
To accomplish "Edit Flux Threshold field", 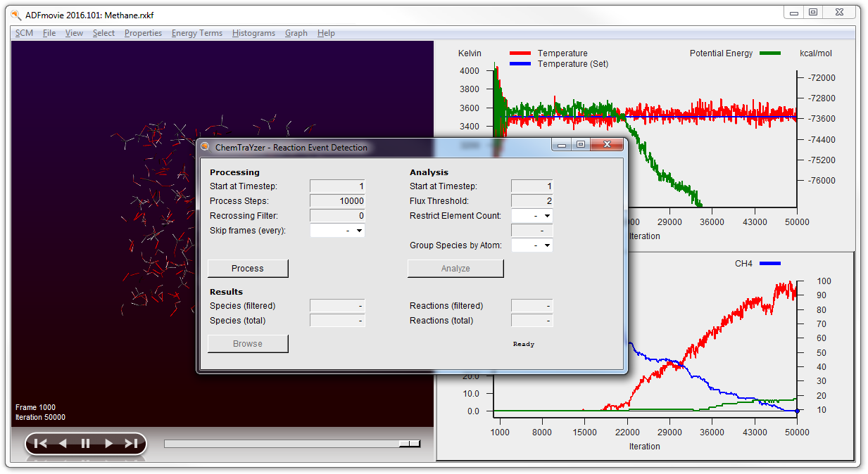I will pos(532,201).
